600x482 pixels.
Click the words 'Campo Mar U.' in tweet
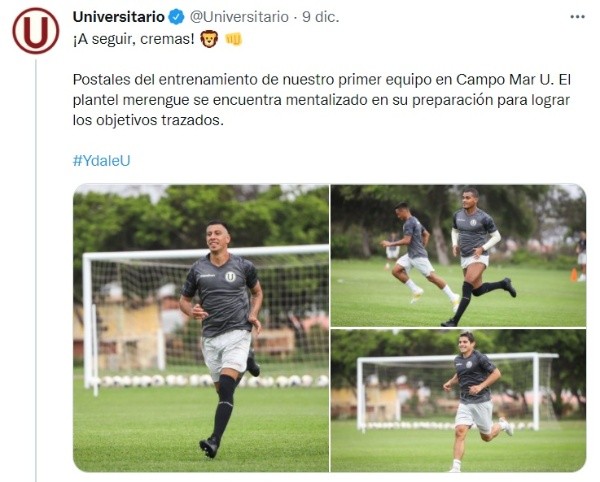tap(505, 80)
